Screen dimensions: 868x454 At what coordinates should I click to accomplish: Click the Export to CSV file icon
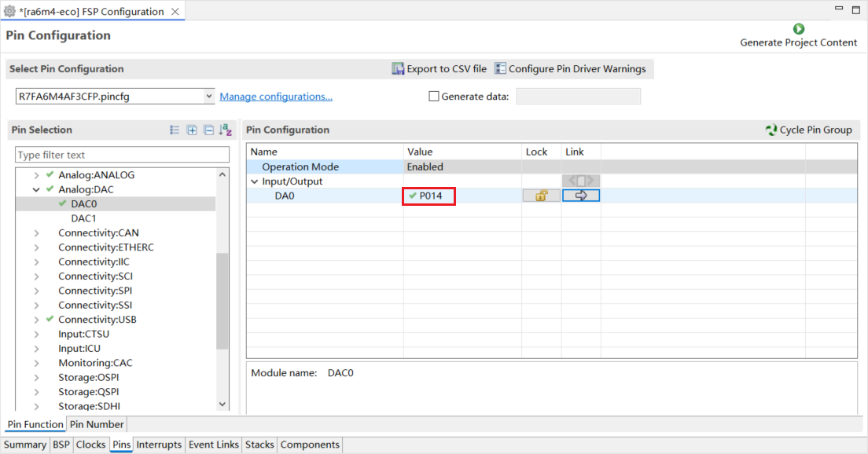pyautogui.click(x=398, y=68)
